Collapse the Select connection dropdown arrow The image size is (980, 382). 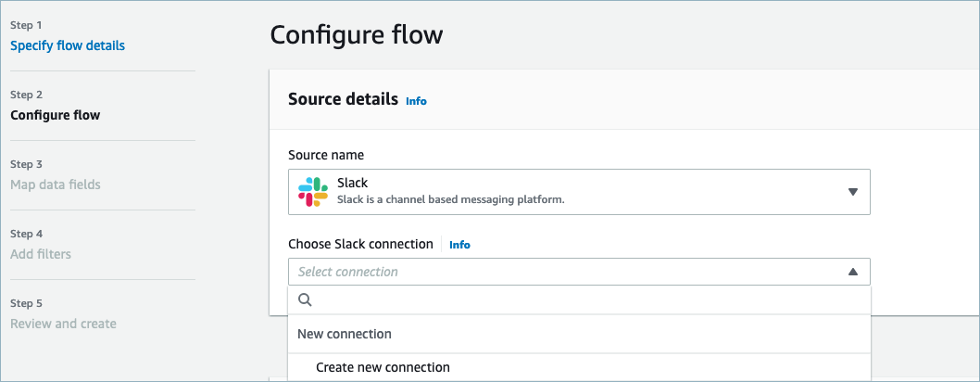(852, 272)
